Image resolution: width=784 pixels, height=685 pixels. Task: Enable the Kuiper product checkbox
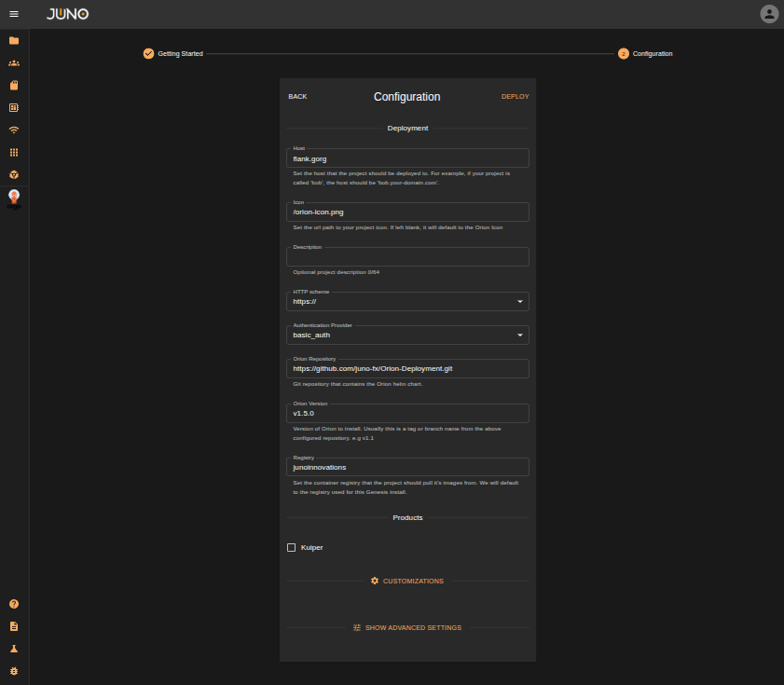[x=291, y=547]
